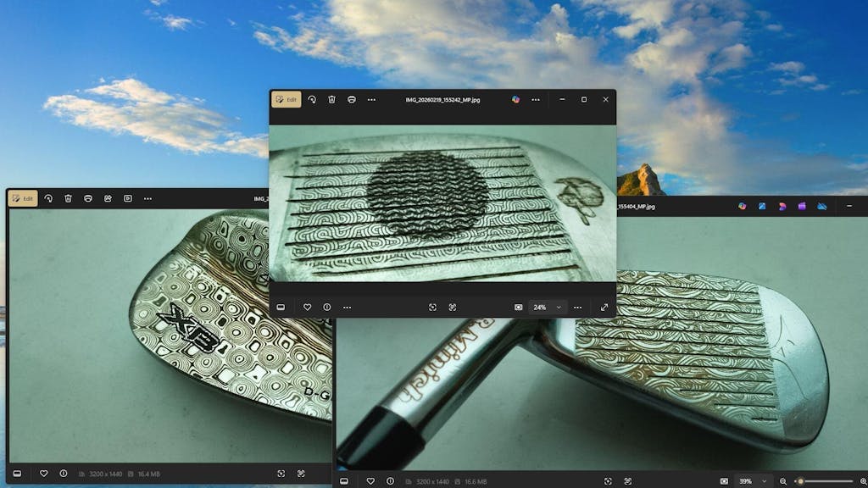Enter fullscreen in the 24% zoom window

pyautogui.click(x=604, y=307)
